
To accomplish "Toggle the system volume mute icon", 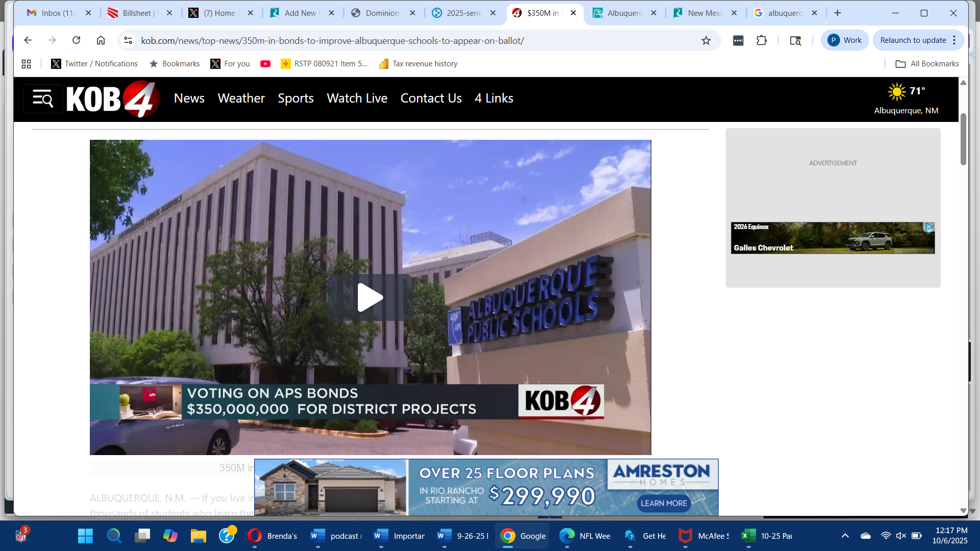I will (901, 536).
